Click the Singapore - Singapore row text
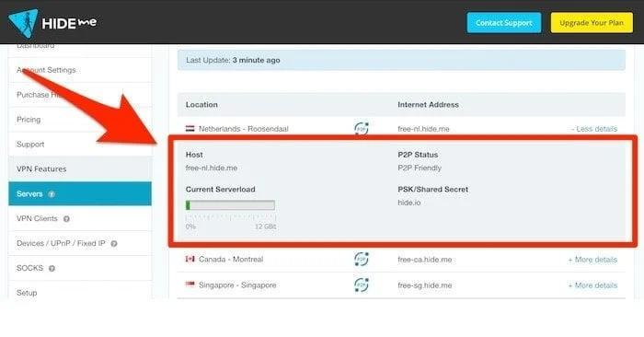This screenshot has height=337, width=644. (237, 285)
